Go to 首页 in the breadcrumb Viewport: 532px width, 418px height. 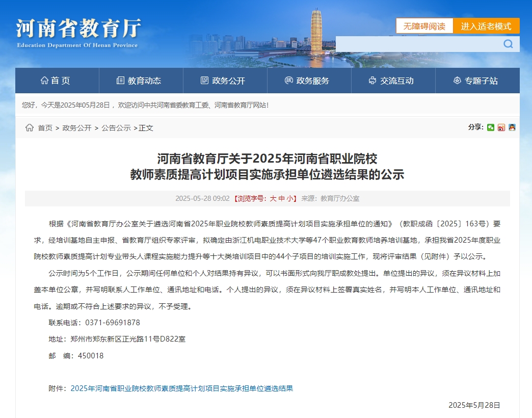(x=45, y=128)
